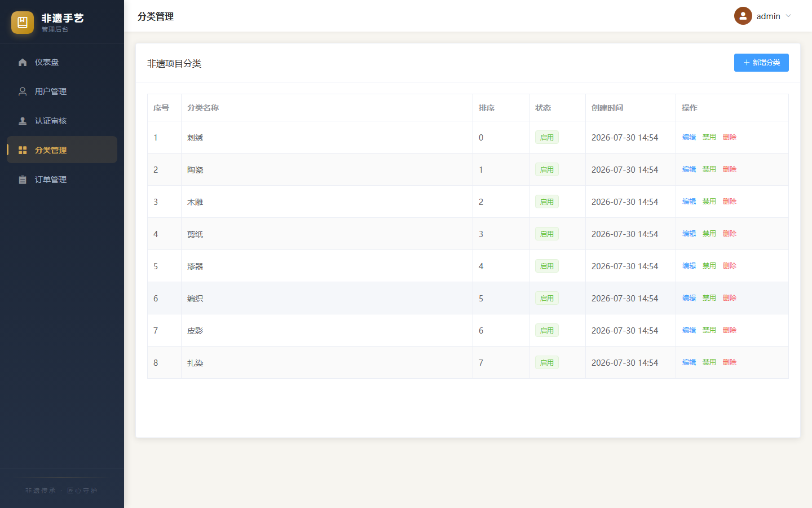Disable the 陶瓷 category

pos(709,169)
